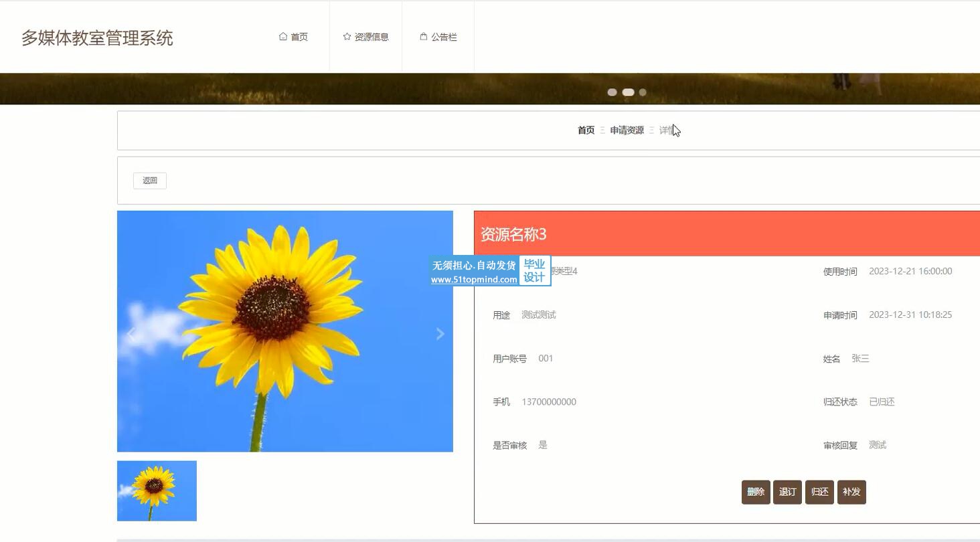Click the bag icon beside 公告栏
The height and width of the screenshot is (542, 980).
pyautogui.click(x=424, y=37)
